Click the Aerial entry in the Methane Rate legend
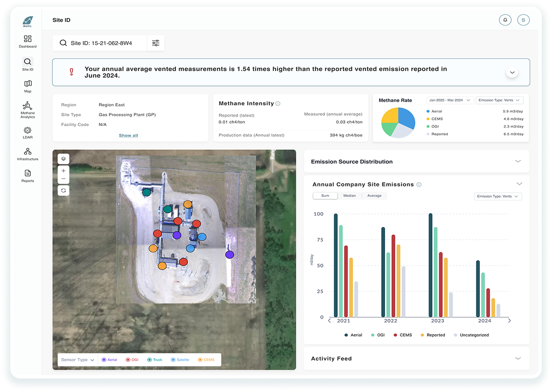This screenshot has height=392, width=552. coord(434,111)
